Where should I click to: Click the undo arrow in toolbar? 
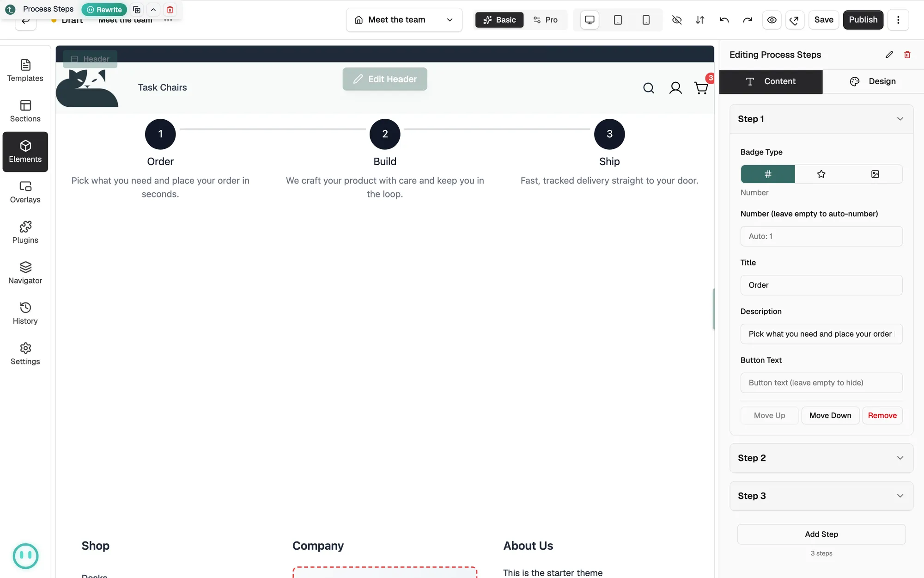click(724, 20)
